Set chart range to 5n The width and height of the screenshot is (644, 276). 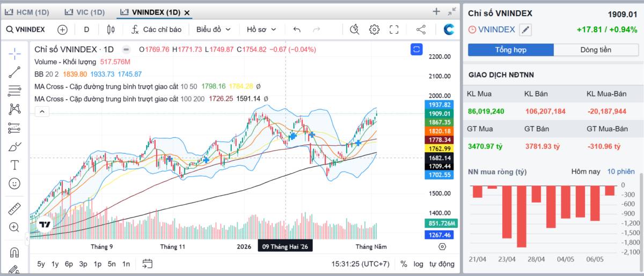(x=112, y=264)
